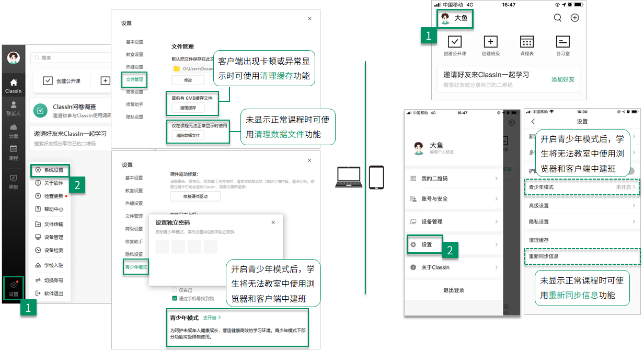644x352 pixels.
Task: Select 软件退出 in the popup menu
Action: [x=51, y=294]
